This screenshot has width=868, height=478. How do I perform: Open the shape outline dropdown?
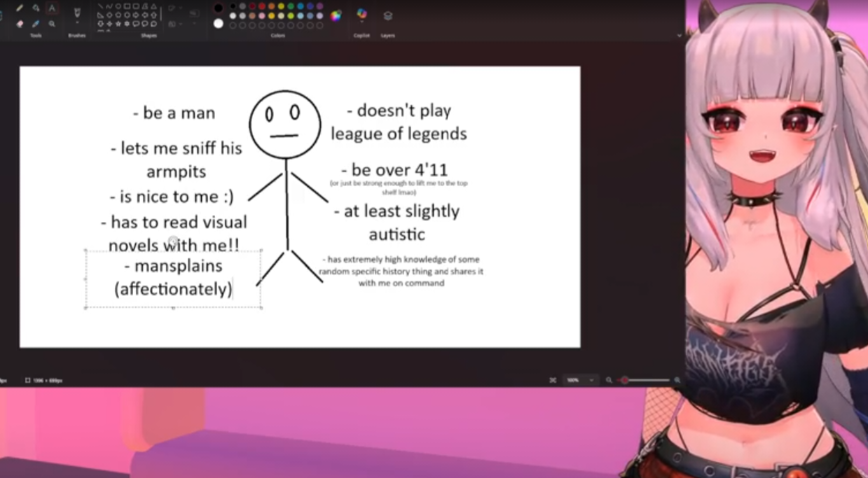click(x=174, y=8)
